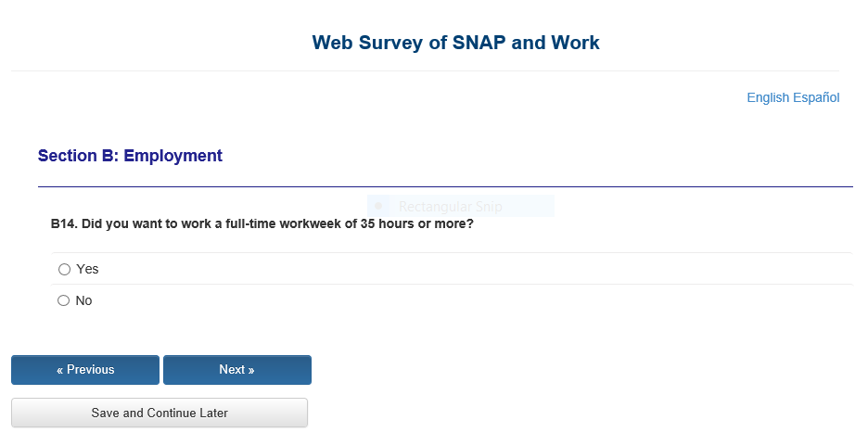868x433 pixels.
Task: Switch survey language to English
Action: [x=768, y=97]
